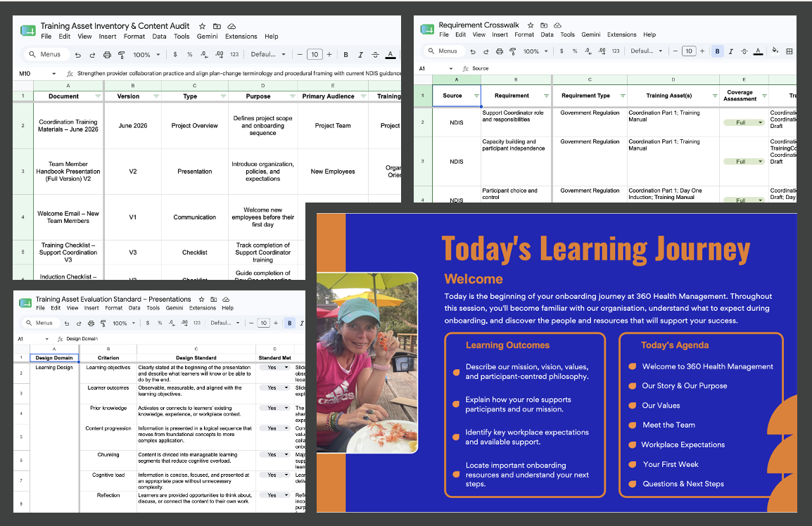The height and width of the screenshot is (526, 812).
Task: Redo in the Evaluation Standard toolbar
Action: pyautogui.click(x=79, y=323)
